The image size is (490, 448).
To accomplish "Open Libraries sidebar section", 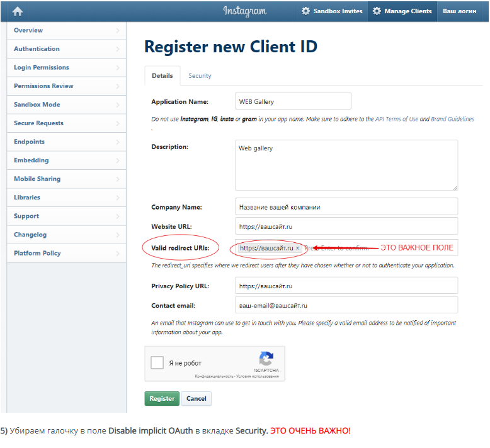I will pyautogui.click(x=67, y=198).
